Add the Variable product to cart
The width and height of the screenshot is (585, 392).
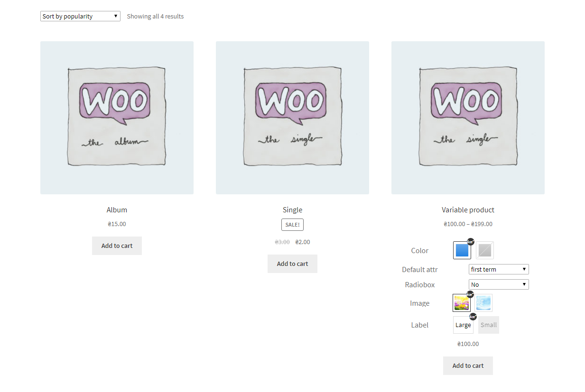(x=468, y=365)
